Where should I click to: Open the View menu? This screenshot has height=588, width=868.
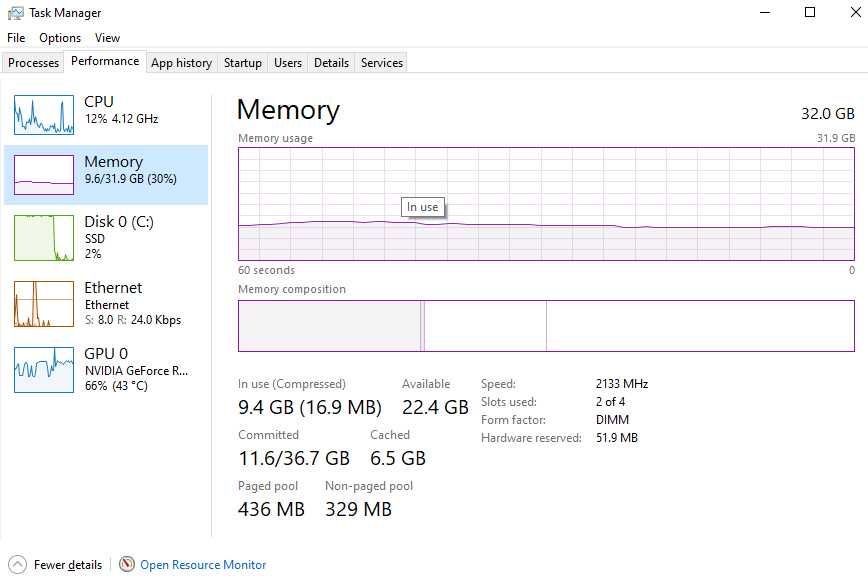click(107, 38)
